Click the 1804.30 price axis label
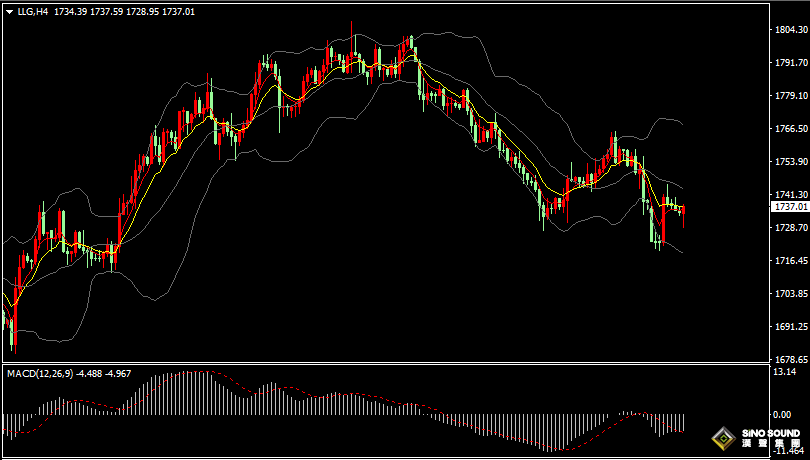This screenshot has height=460, width=810. [790, 30]
